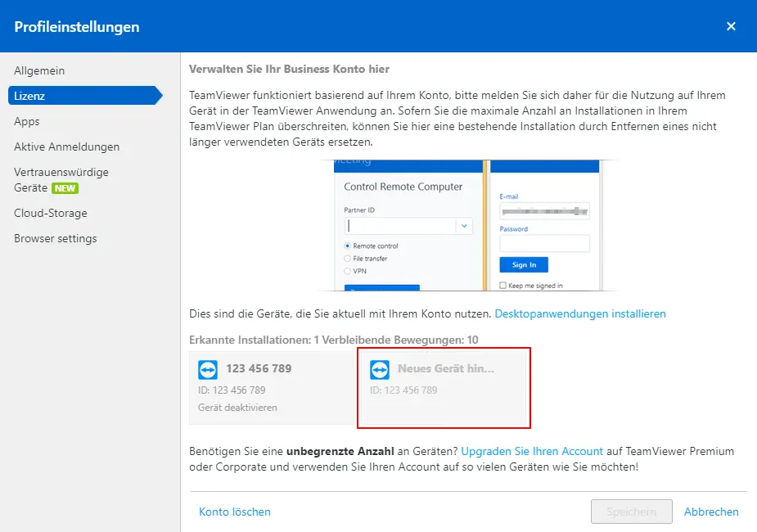
Task: Click the bold 123 456 789 device name
Action: 259,368
